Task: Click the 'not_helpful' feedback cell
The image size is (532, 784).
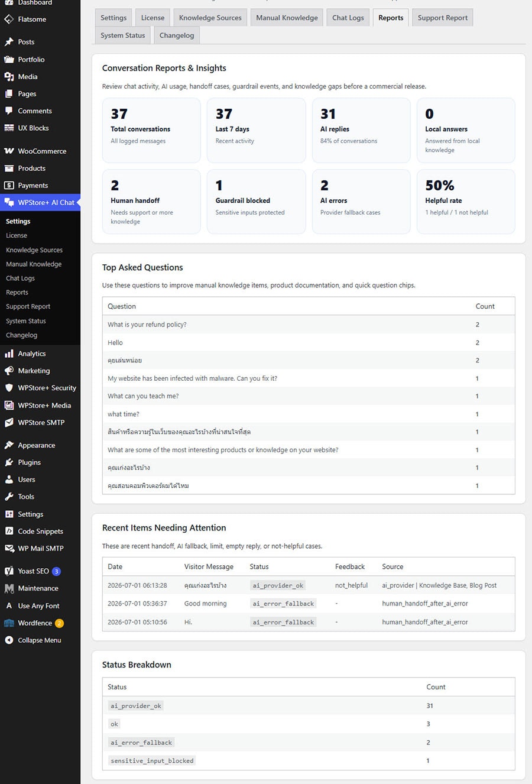Action: tap(351, 586)
